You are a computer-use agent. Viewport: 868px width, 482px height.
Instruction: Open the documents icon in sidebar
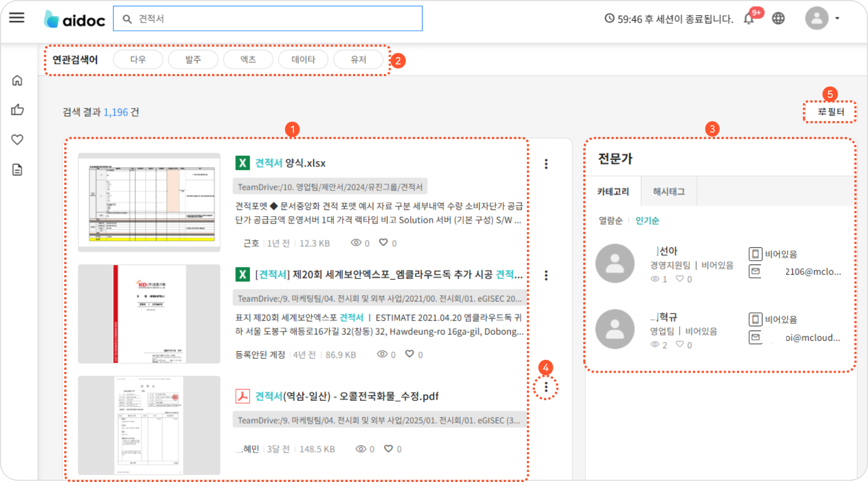point(17,169)
